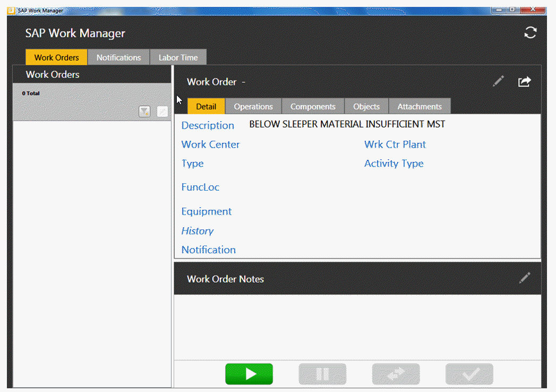This screenshot has height=392, width=556.
Task: Click the BELOW SLEEPER MATERIAL INSUFFICIENT MST text
Action: click(x=347, y=124)
